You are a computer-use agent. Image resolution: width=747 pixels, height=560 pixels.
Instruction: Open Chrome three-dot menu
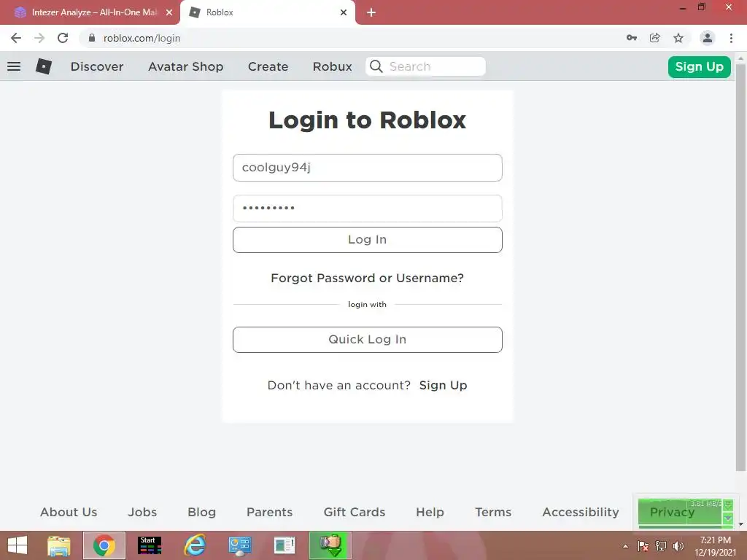731,38
